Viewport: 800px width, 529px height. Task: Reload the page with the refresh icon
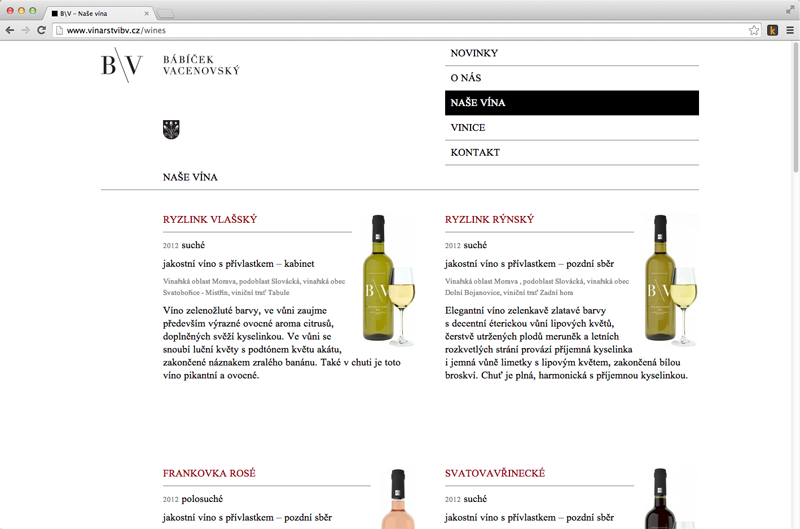point(41,31)
